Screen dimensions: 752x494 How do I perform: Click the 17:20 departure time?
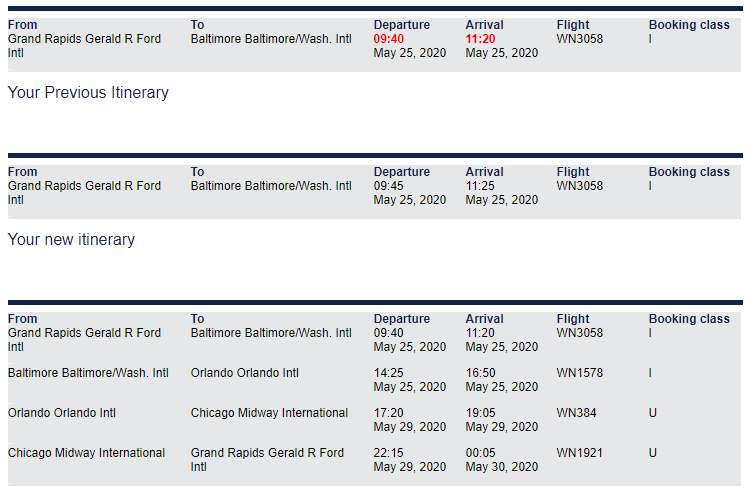click(x=388, y=413)
